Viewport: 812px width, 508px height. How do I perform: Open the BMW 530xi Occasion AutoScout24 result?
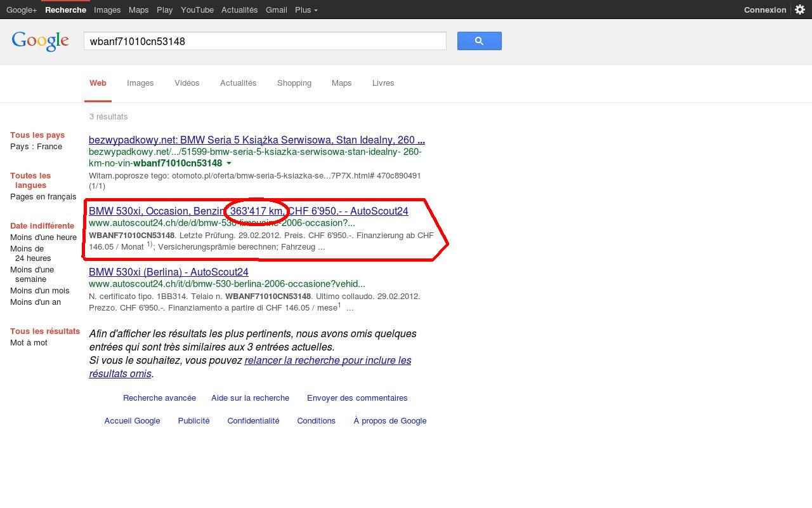tap(249, 211)
